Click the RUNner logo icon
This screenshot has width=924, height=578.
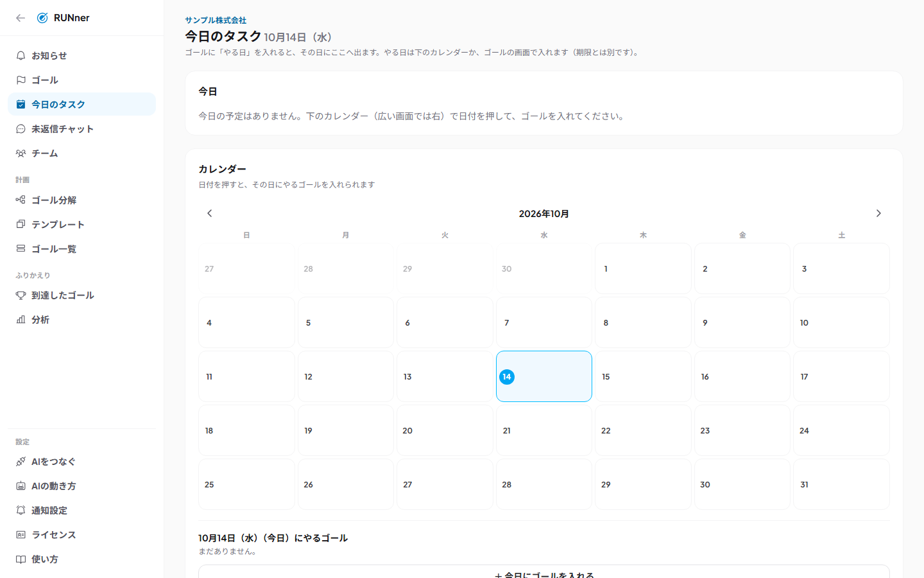tap(42, 18)
